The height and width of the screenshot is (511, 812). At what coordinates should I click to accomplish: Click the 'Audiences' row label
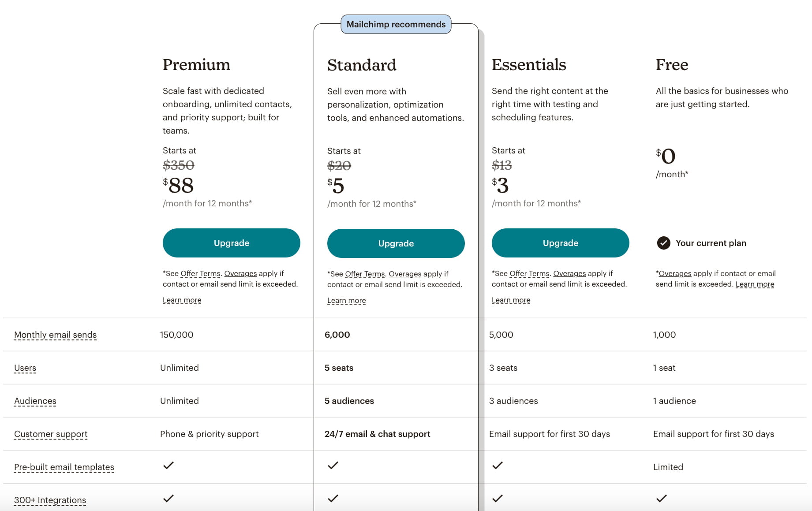point(35,401)
